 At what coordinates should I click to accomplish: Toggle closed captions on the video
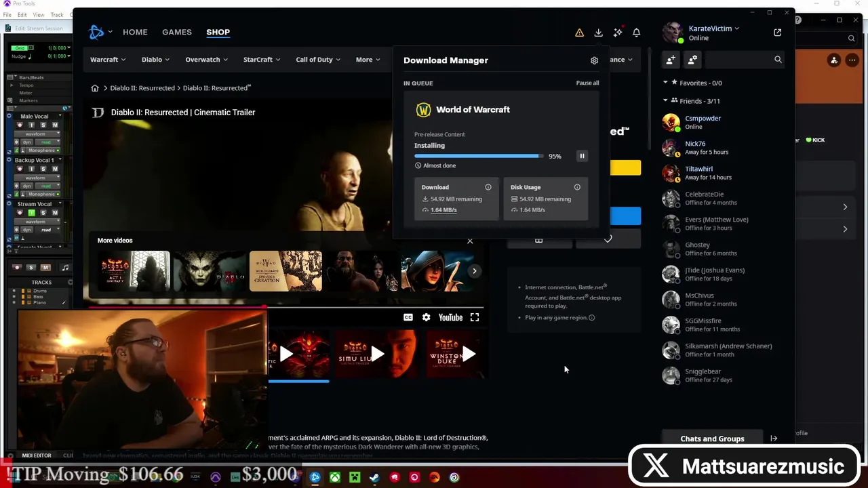click(x=408, y=317)
